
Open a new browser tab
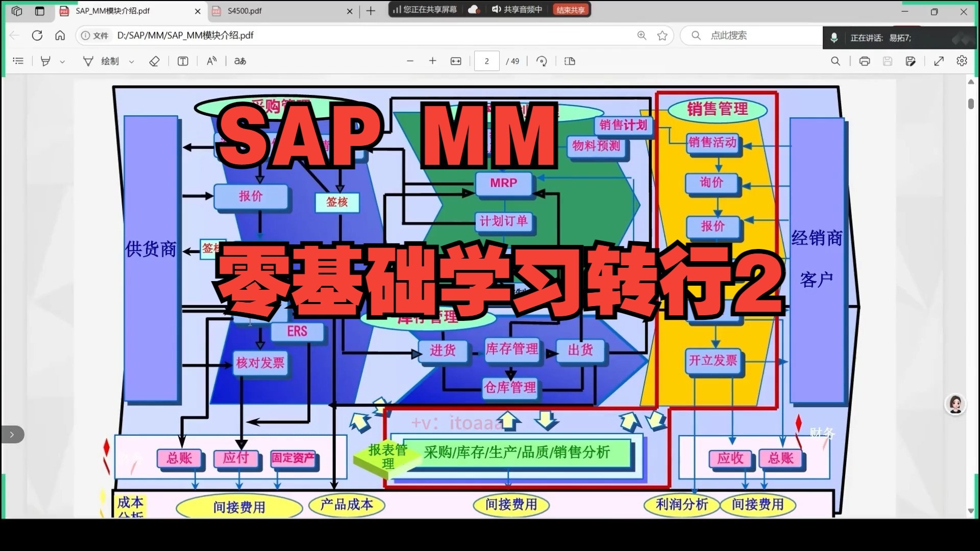[371, 11]
